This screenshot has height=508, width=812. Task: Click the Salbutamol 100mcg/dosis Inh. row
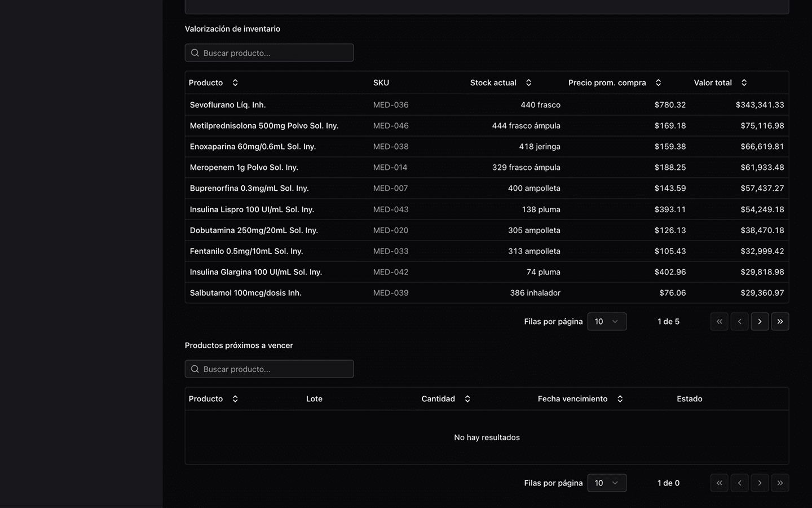[245, 293]
